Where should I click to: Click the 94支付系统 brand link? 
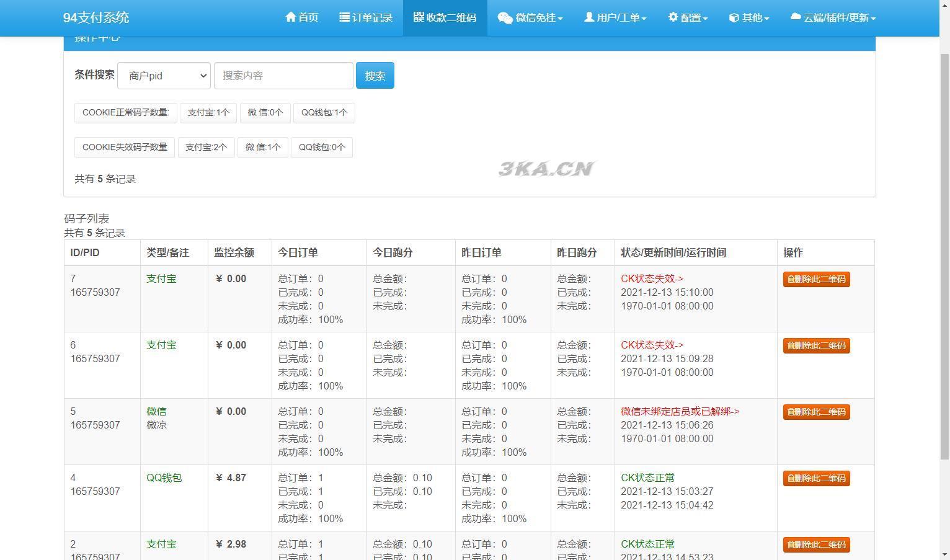point(96,17)
